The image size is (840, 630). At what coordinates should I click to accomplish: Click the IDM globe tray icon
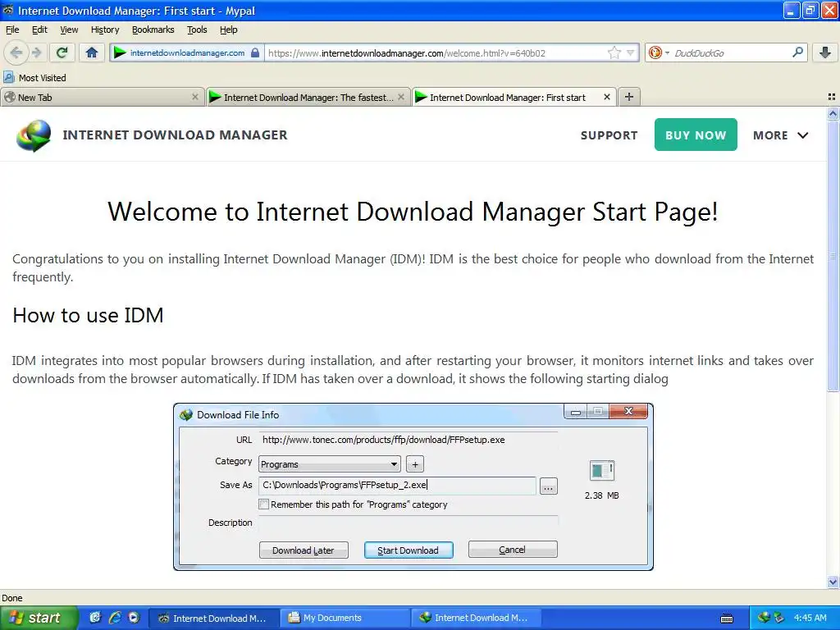[764, 618]
